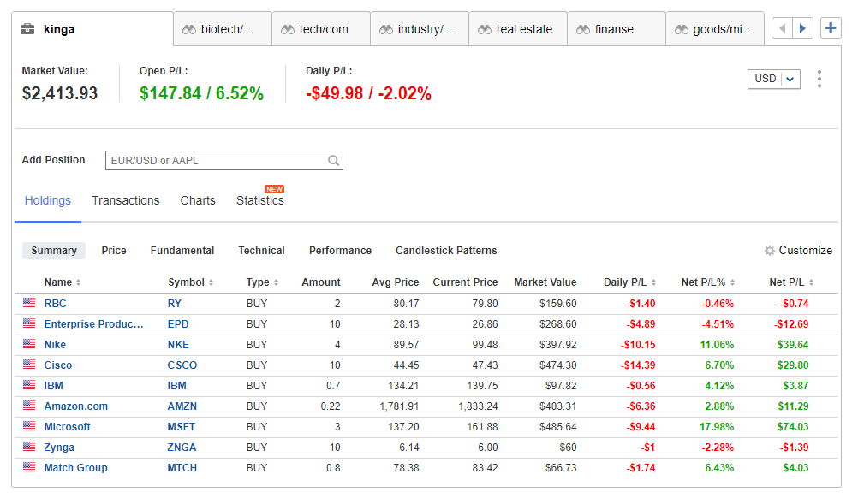Click Open P/L value $147.84 / 6.52%
The width and height of the screenshot is (864, 504).
point(202,93)
